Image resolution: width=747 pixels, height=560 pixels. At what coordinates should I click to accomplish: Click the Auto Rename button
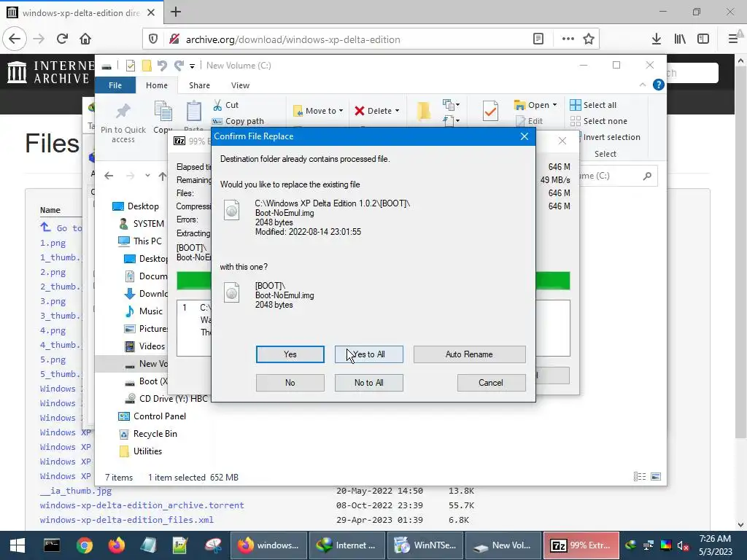point(469,354)
